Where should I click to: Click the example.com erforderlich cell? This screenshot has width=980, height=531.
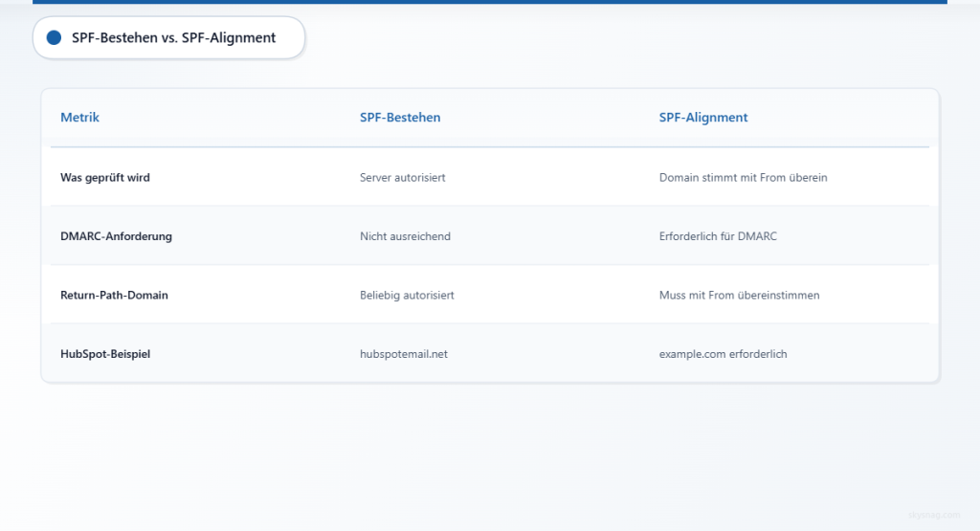pos(724,354)
